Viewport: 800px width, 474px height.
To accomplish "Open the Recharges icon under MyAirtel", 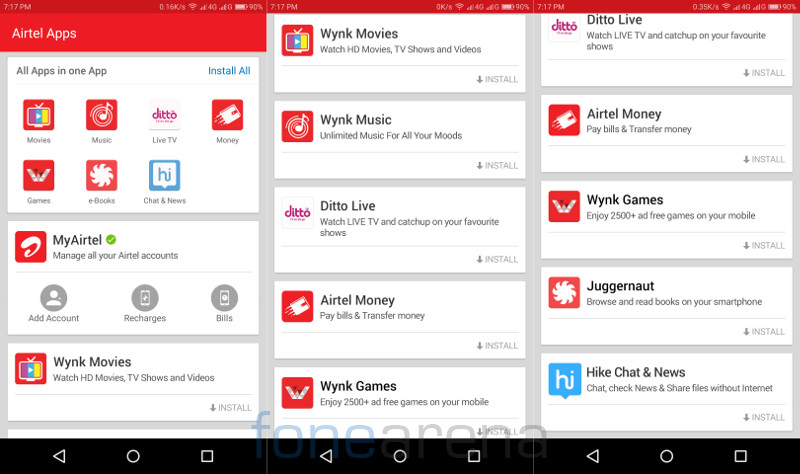I will (145, 297).
